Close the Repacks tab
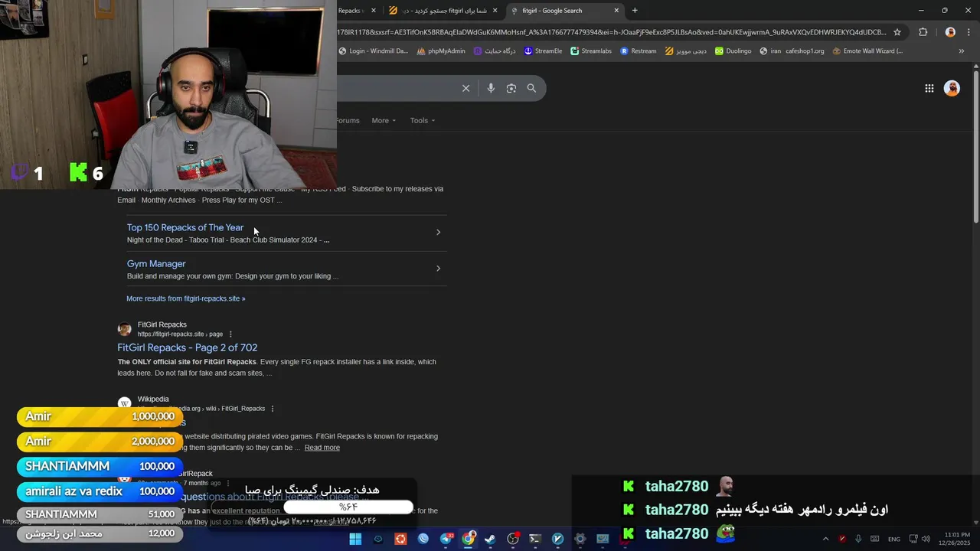 pos(374,11)
